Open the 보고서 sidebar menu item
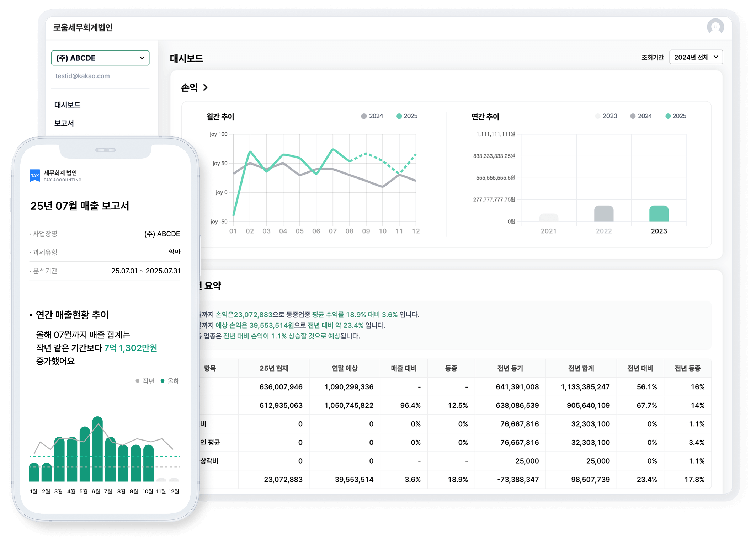 coord(64,123)
